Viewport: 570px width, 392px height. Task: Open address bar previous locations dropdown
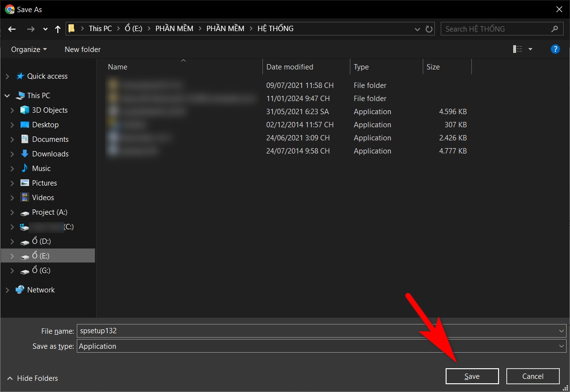[x=417, y=29]
